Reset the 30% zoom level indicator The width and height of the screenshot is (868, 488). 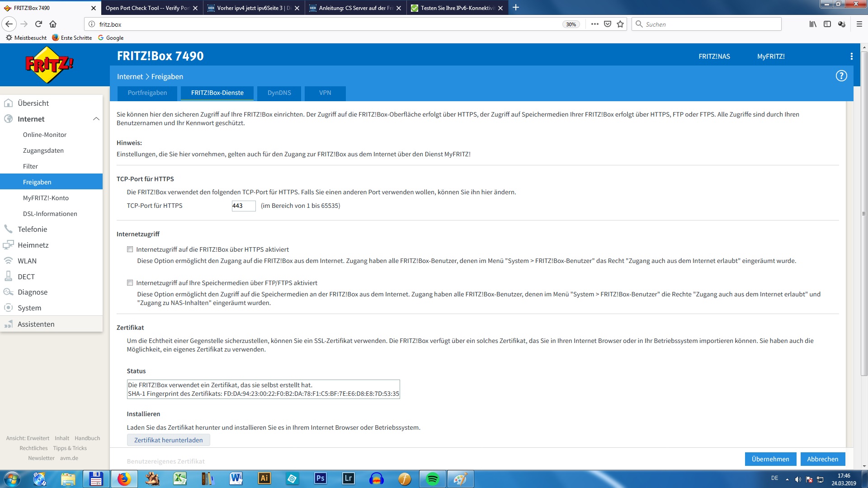(571, 24)
